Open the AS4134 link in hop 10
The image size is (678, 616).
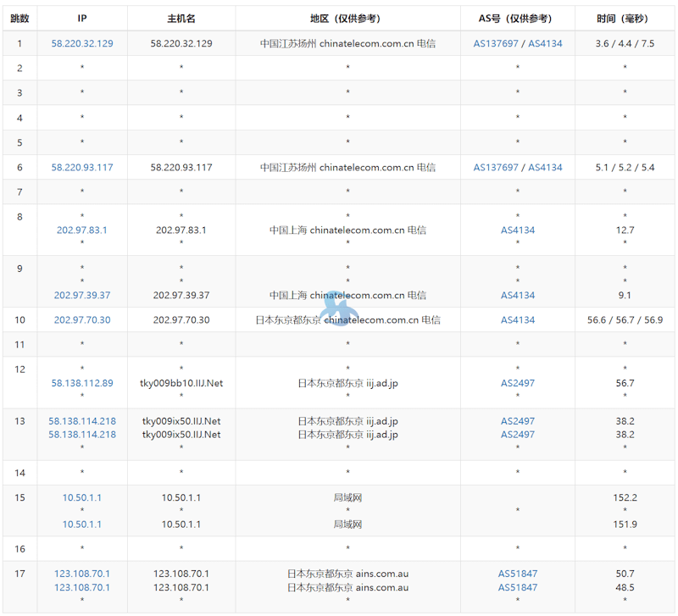tap(518, 320)
